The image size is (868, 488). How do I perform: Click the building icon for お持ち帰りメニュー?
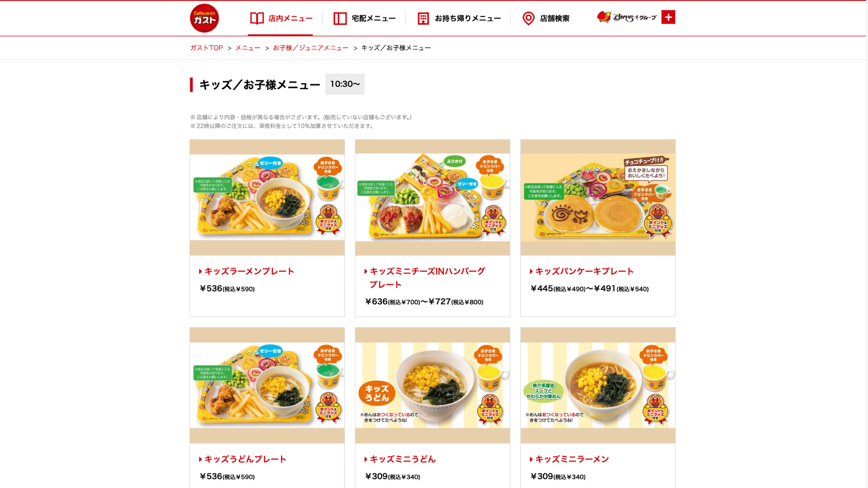[x=423, y=19]
